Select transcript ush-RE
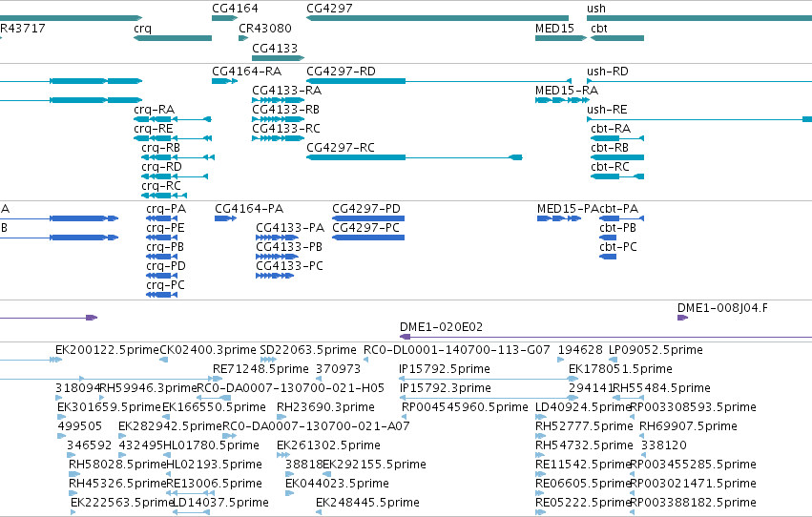Viewport: 812px width, 517px height. (607, 109)
